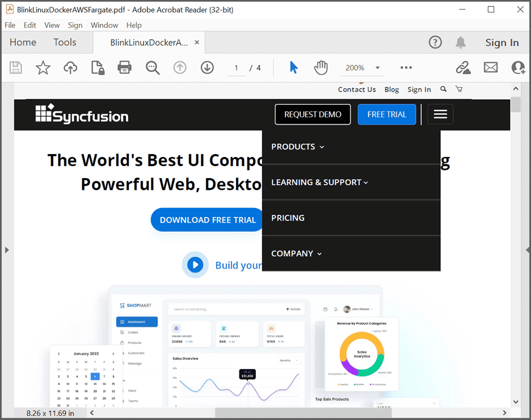The height and width of the screenshot is (420, 531).
Task: Close the BlinkLinuxDocker document tab
Action: pos(197,43)
